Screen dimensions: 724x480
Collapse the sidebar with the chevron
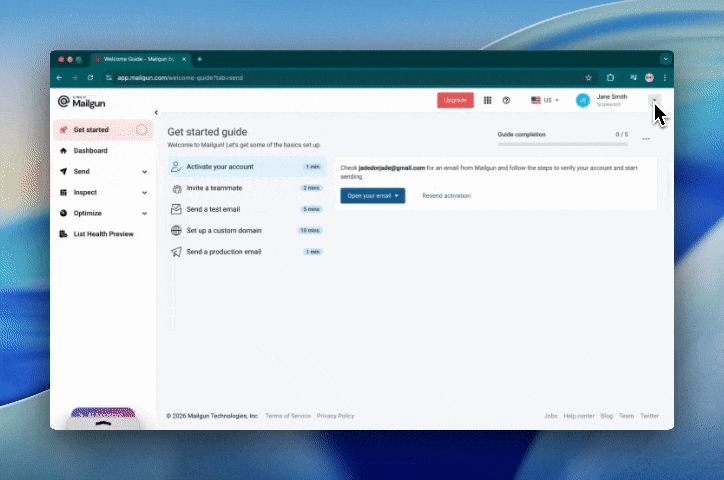click(x=156, y=112)
